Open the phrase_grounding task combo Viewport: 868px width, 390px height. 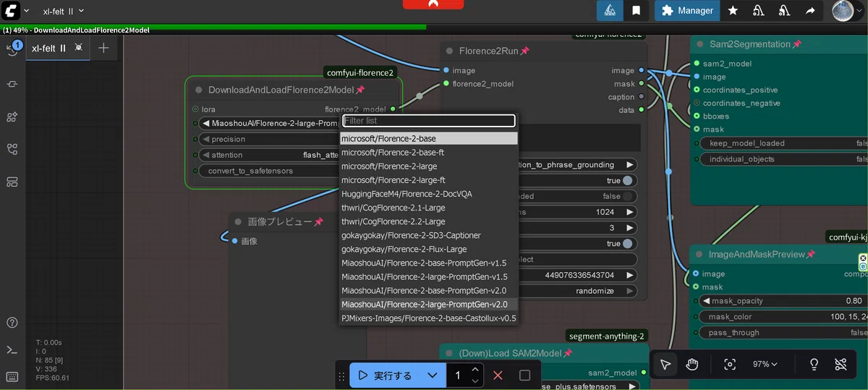(x=577, y=165)
